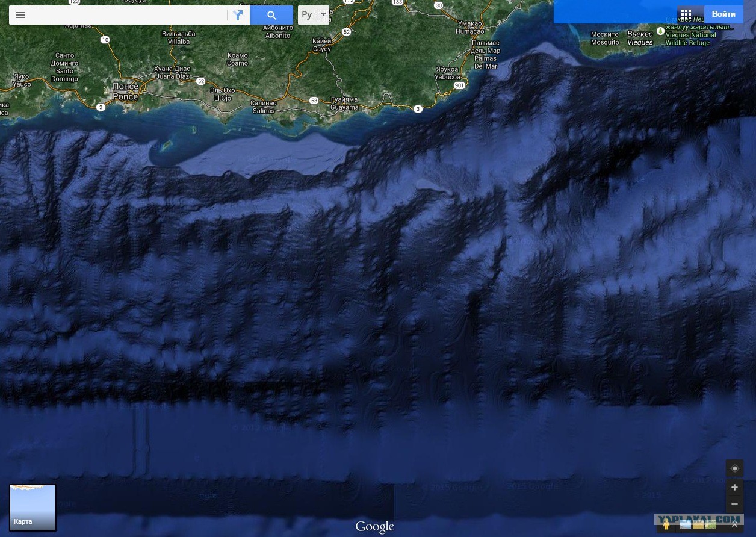Focus the map search input field
Image resolution: width=756 pixels, height=537 pixels.
tap(128, 15)
